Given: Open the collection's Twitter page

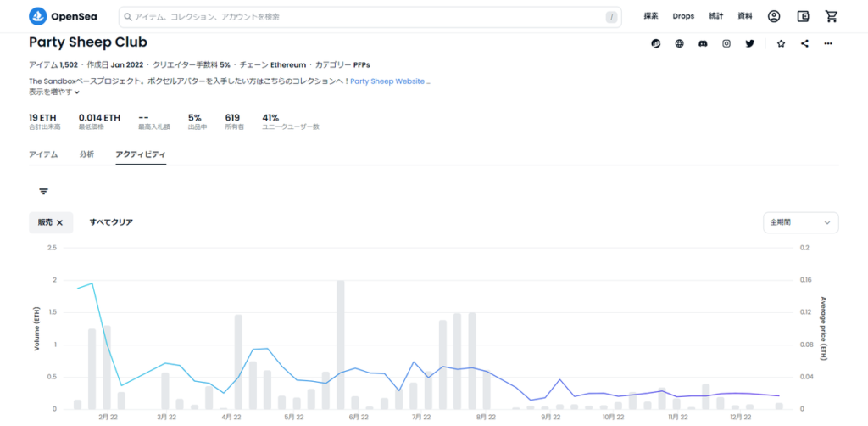Looking at the screenshot, I should [x=750, y=43].
